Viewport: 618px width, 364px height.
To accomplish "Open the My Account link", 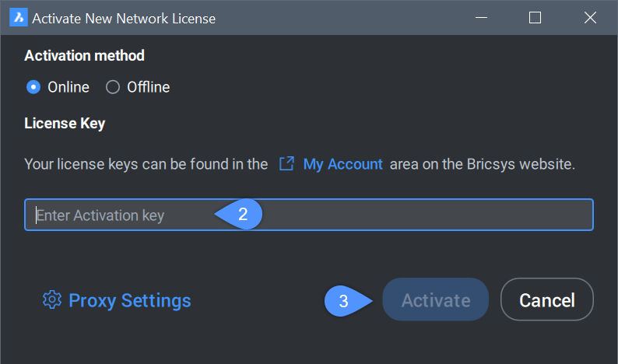I will [342, 164].
